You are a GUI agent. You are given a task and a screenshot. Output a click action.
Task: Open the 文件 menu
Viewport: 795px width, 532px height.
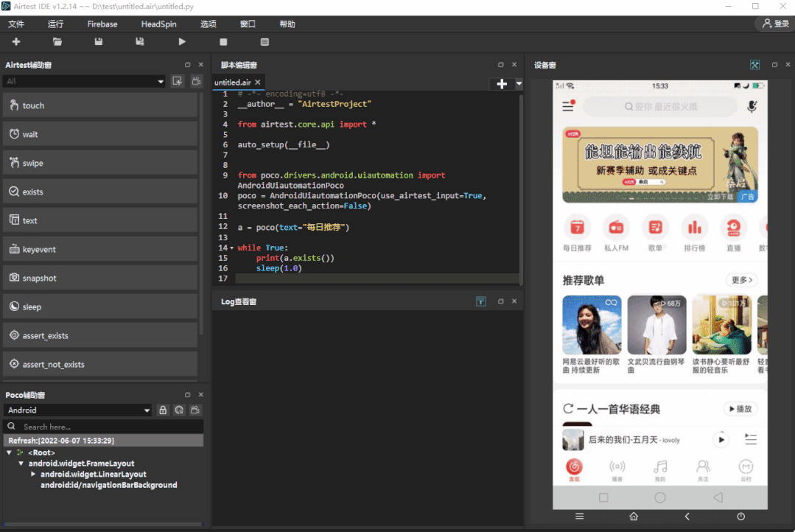pos(16,24)
